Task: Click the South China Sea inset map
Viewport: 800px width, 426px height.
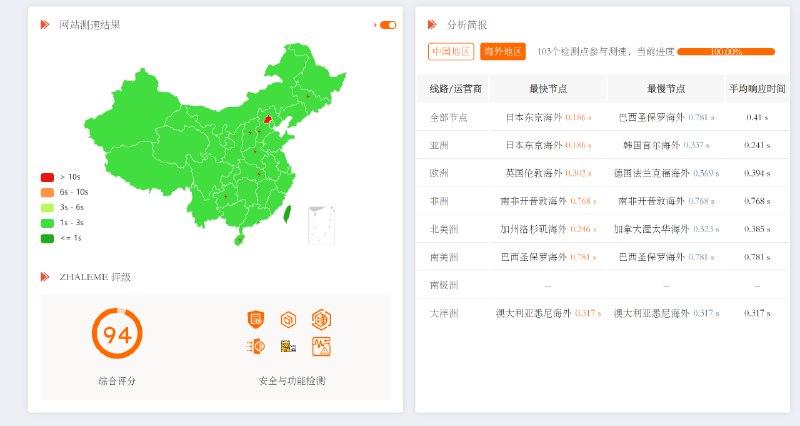Action: (x=321, y=225)
